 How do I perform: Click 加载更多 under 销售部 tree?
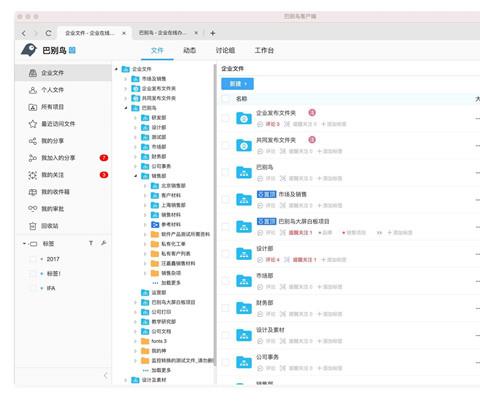click(171, 283)
